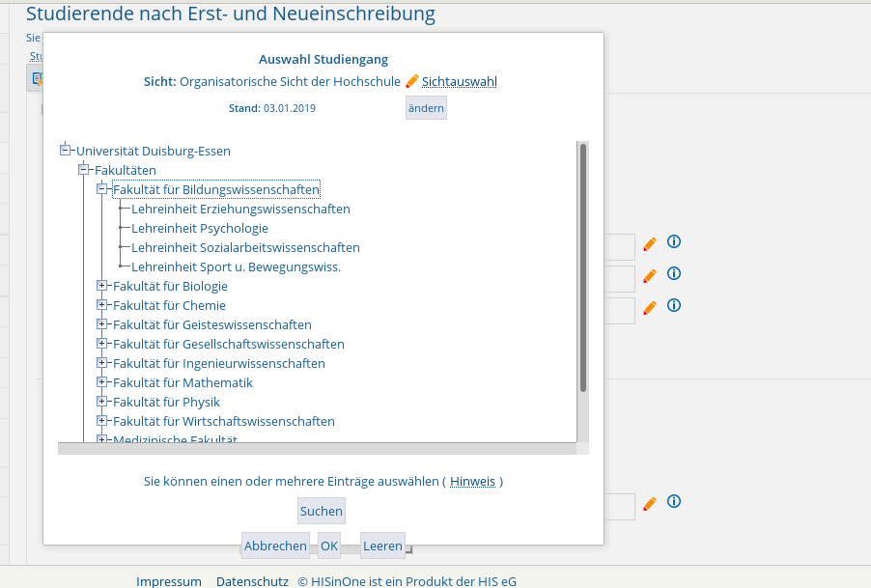
Task: Collapse the Universität Duisburg-Essen node
Action: click(66, 150)
